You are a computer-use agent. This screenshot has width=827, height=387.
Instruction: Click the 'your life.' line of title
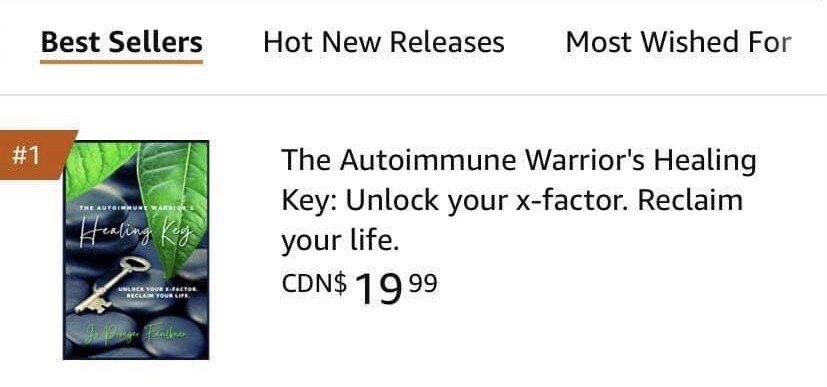pyautogui.click(x=338, y=241)
